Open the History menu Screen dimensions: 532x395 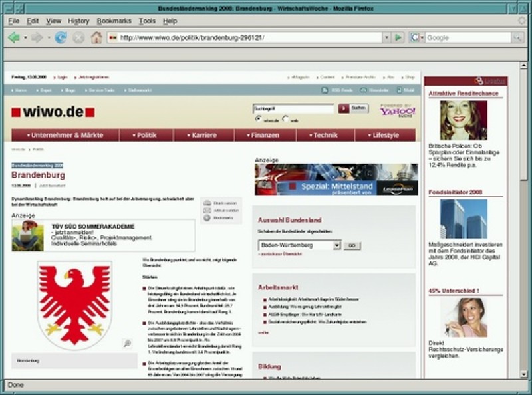(78, 21)
